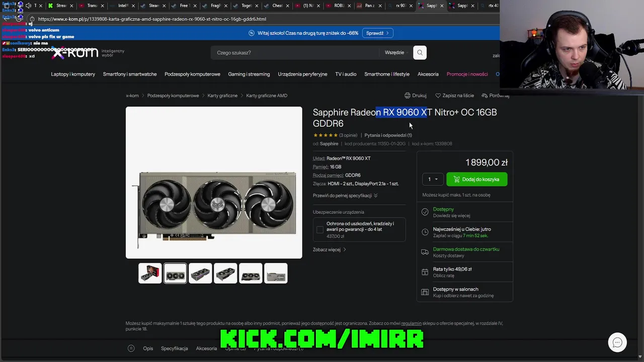This screenshot has height=362, width=644.
Task: Click the five-star rating icons
Action: click(x=326, y=135)
